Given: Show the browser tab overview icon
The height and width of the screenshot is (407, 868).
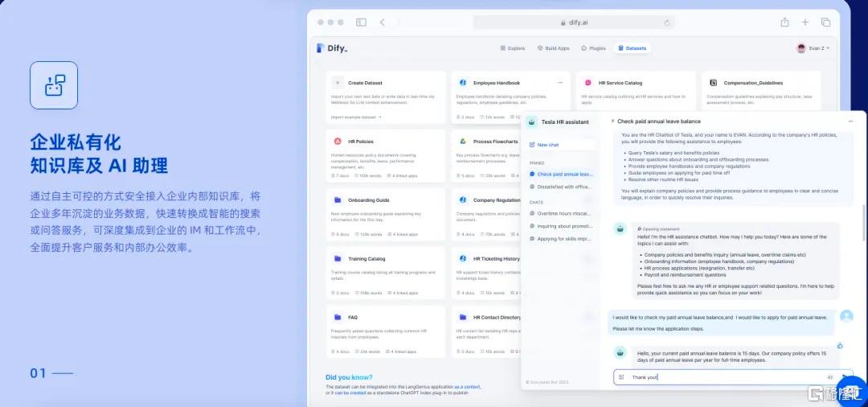Looking at the screenshot, I should [825, 23].
